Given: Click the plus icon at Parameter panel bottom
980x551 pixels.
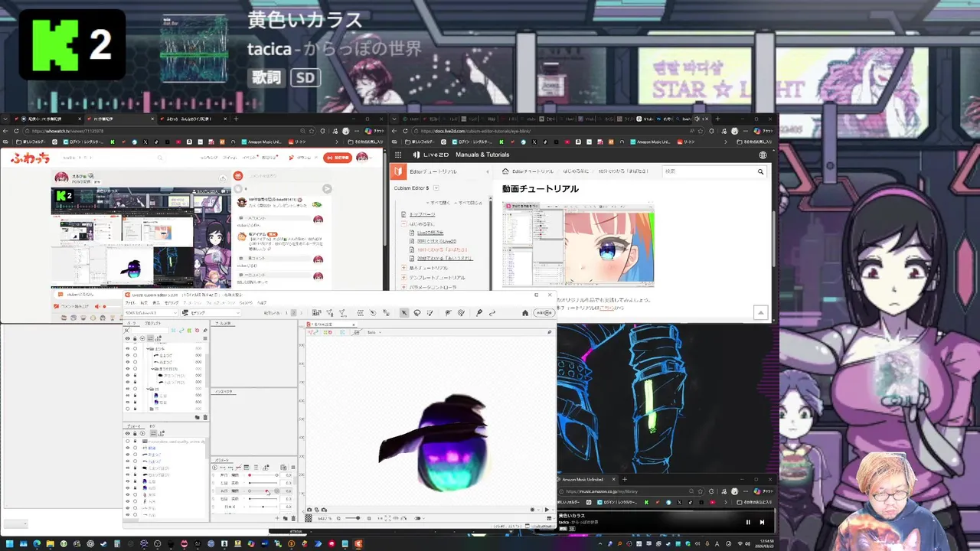Looking at the screenshot, I should pos(277,518).
